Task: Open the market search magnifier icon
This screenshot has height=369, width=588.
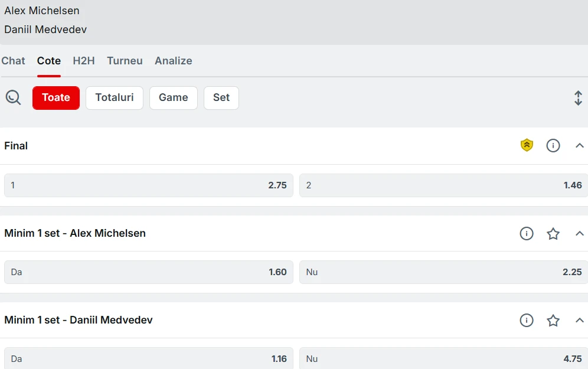Action: point(13,97)
